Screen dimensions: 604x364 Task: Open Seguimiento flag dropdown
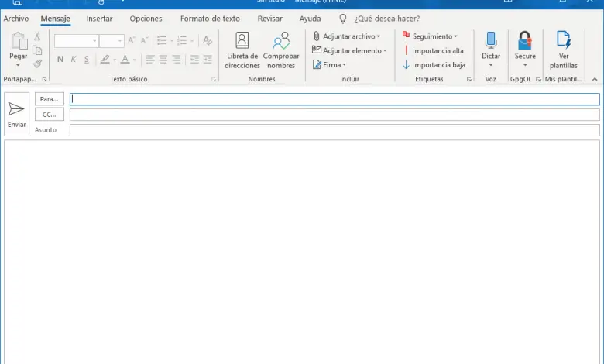[430, 36]
